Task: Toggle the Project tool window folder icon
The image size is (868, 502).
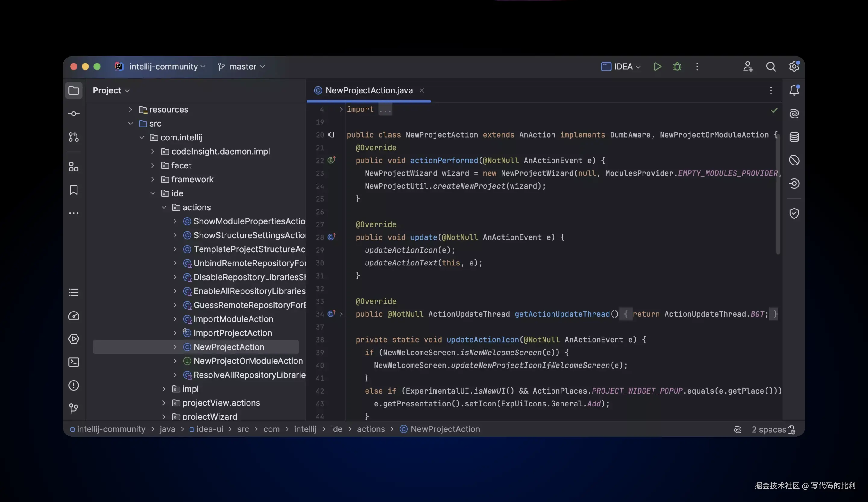Action: tap(73, 91)
